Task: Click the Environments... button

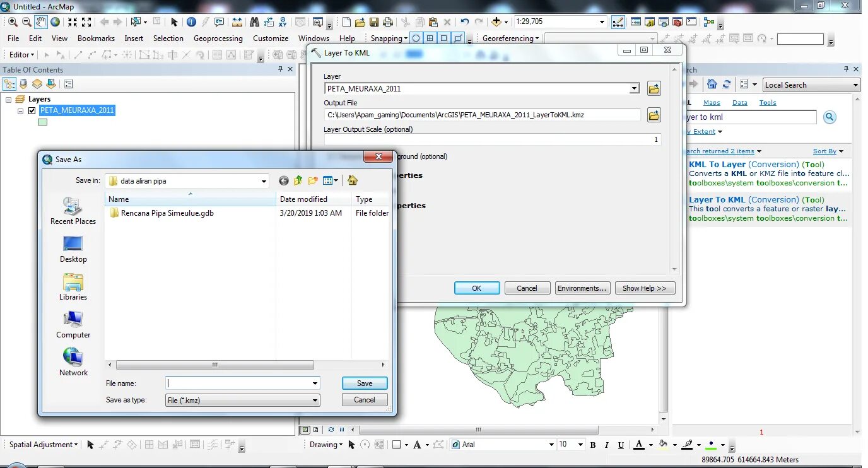Action: (x=582, y=288)
